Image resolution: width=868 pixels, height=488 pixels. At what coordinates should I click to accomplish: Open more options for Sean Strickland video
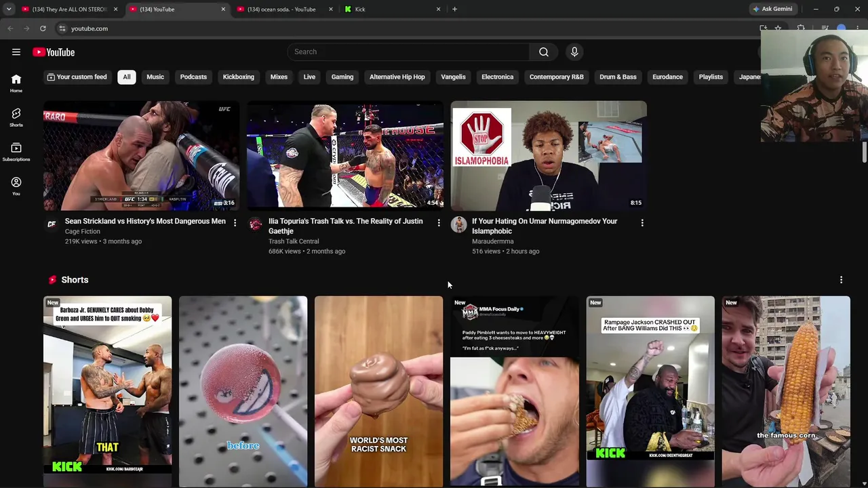tap(235, 222)
